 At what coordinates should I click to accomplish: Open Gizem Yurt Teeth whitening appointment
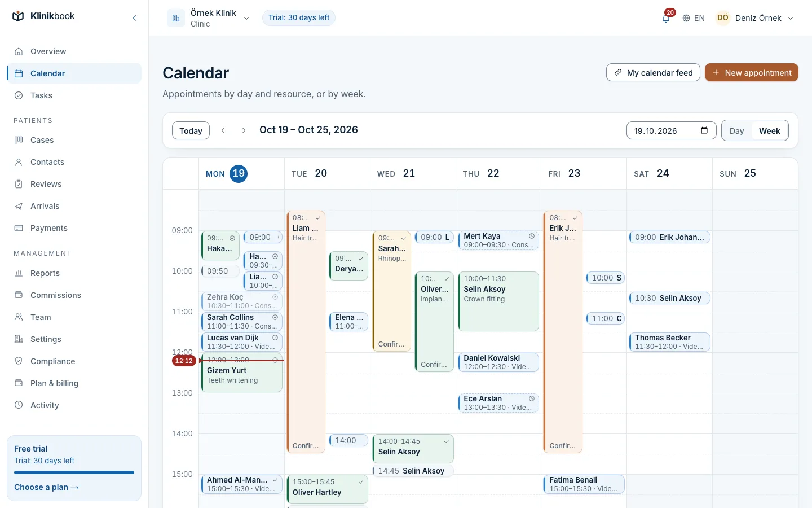coord(241,373)
